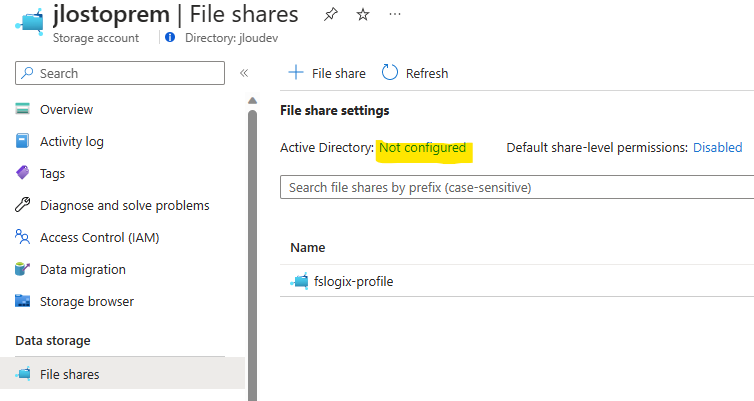
Task: Click the File shares sidebar icon
Action: point(23,374)
